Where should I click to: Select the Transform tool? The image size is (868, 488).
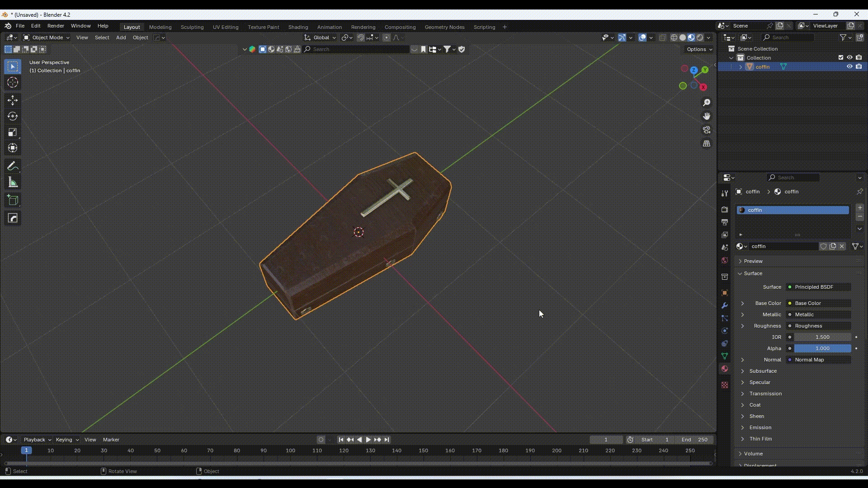pyautogui.click(x=13, y=148)
